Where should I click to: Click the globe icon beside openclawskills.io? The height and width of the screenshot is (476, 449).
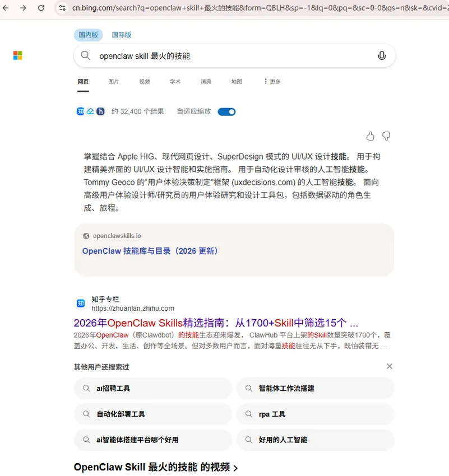(86, 236)
